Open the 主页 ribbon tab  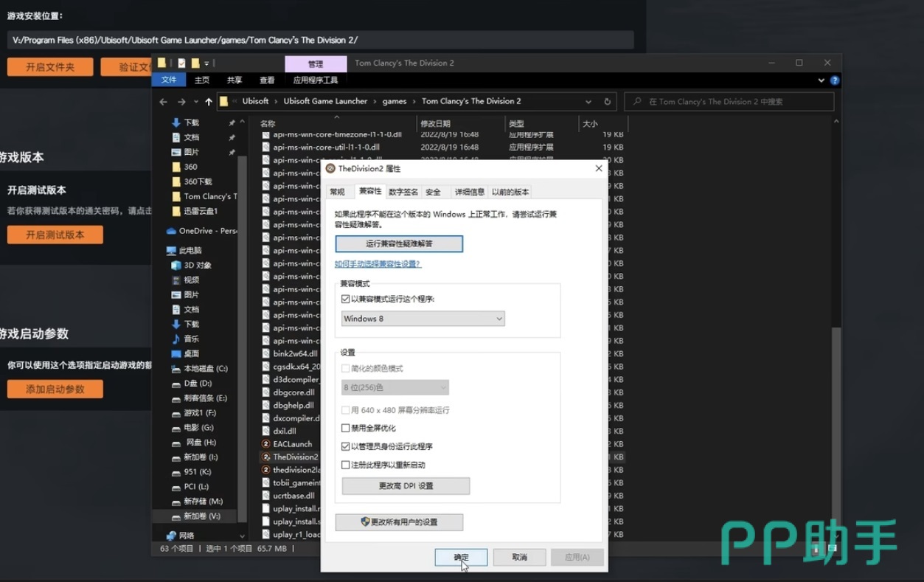[x=202, y=80]
